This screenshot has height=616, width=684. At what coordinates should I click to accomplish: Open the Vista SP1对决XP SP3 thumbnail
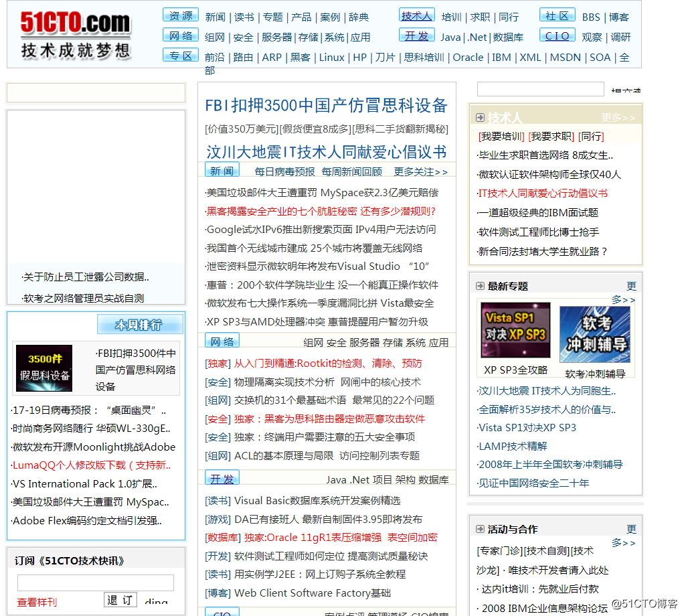tap(515, 330)
